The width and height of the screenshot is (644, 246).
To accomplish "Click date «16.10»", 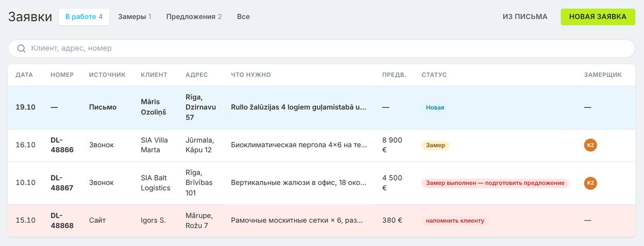I will click(26, 145).
